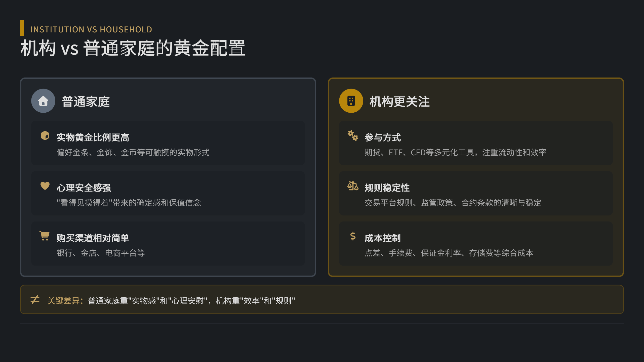Click the 实物黄金比例更高 item title

tap(93, 138)
